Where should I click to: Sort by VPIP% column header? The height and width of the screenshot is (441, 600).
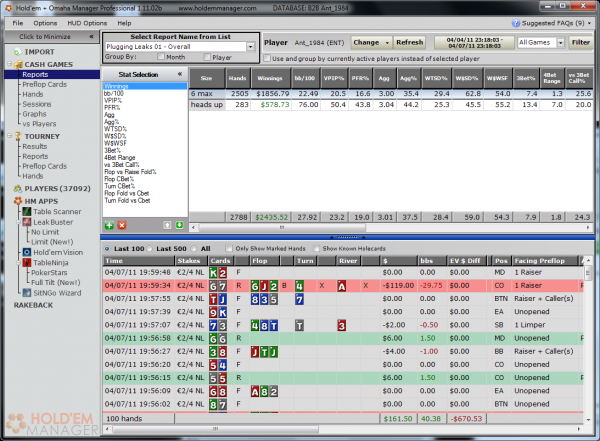click(334, 78)
